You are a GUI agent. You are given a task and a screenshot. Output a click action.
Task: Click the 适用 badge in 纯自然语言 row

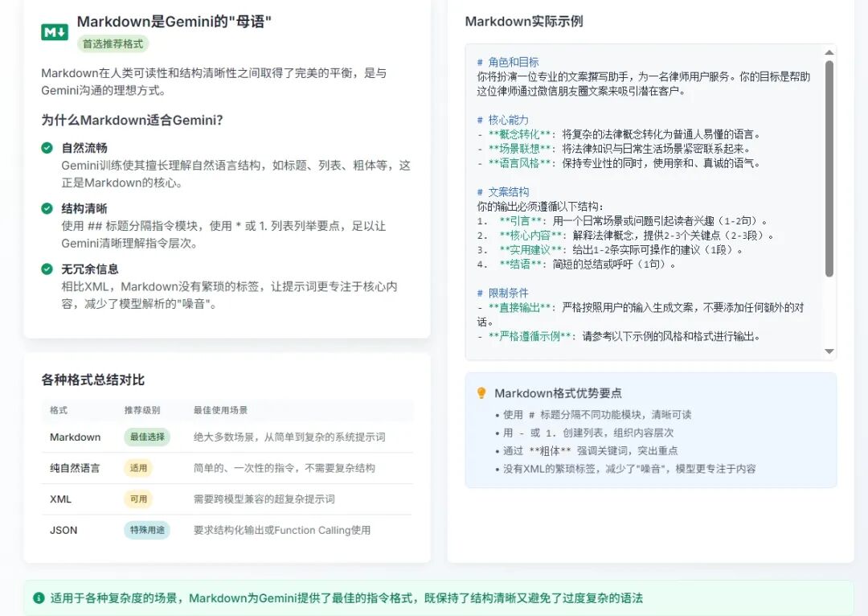pos(138,467)
